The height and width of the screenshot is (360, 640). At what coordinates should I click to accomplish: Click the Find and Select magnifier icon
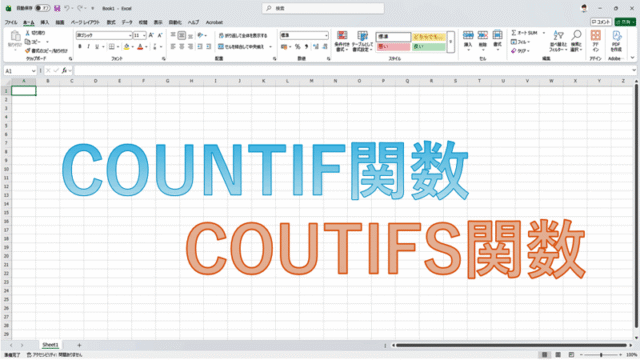[x=576, y=41]
